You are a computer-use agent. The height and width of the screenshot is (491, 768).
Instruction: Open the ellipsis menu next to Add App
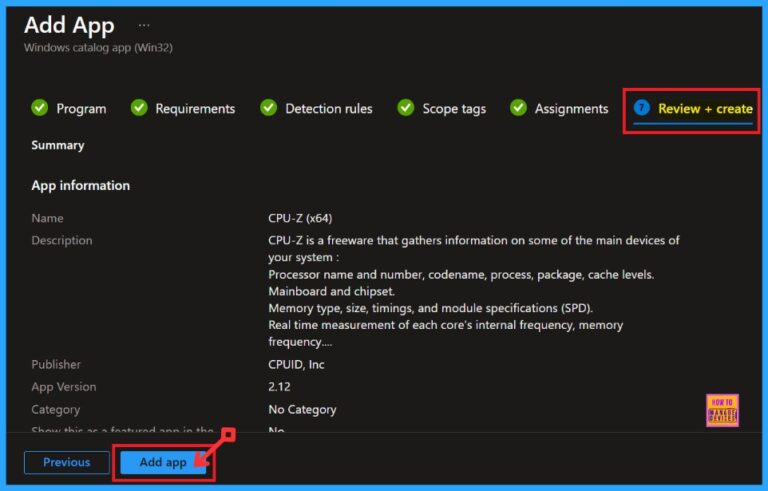tap(144, 25)
